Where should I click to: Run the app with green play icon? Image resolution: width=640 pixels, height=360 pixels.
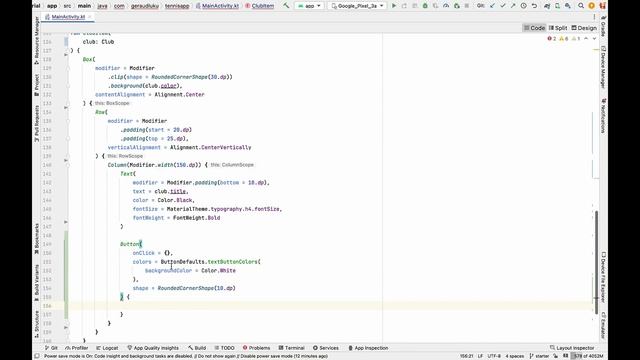point(394,6)
